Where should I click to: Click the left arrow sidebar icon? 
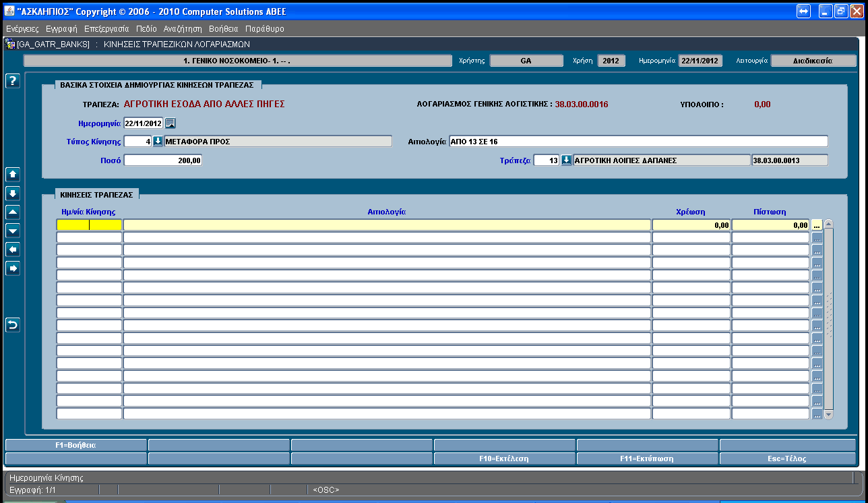click(x=13, y=249)
